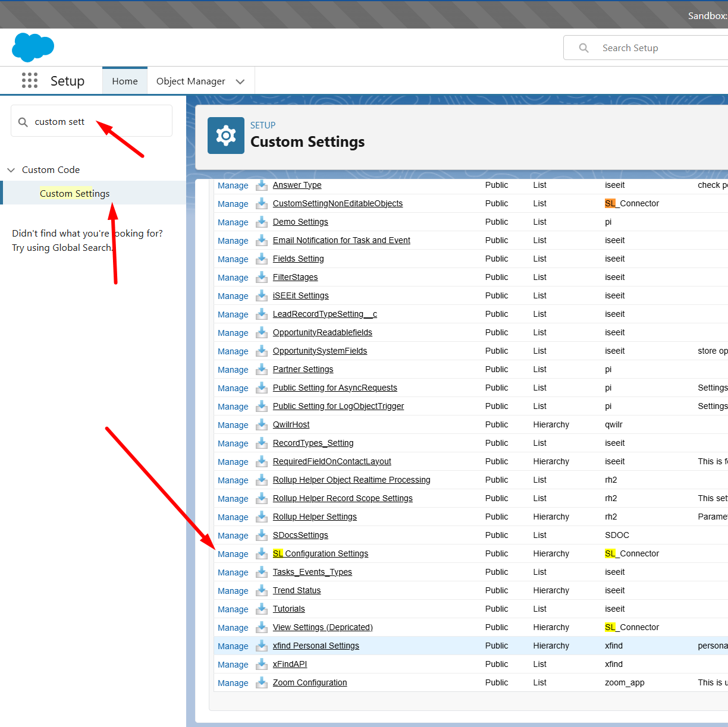The width and height of the screenshot is (728, 727).
Task: Click the Setup app name label
Action: [67, 81]
